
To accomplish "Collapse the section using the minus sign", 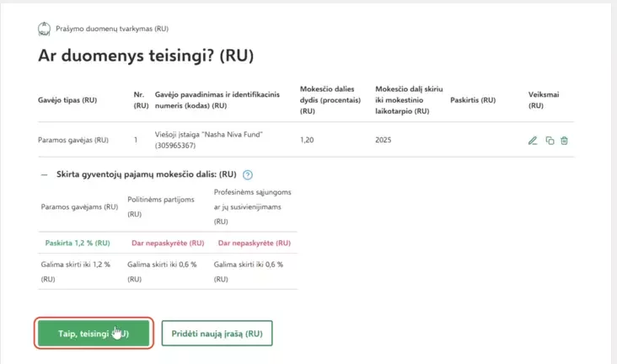I will point(44,174).
